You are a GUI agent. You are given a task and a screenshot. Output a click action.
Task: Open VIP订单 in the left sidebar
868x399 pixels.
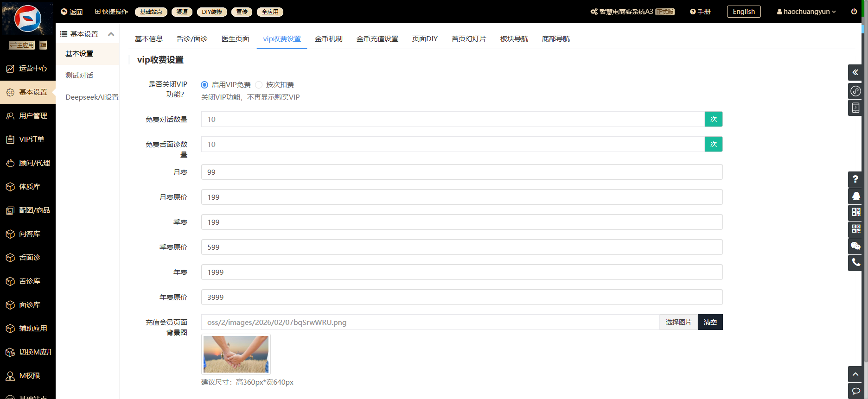(28, 139)
